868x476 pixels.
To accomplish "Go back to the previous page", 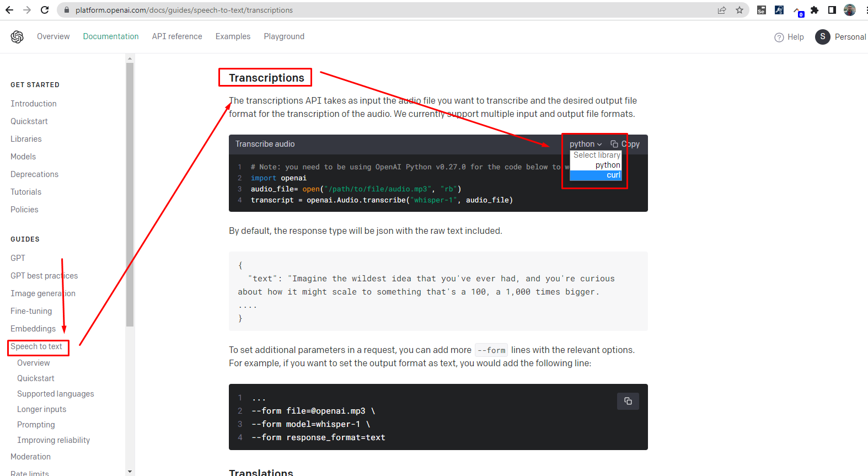I will [9, 10].
